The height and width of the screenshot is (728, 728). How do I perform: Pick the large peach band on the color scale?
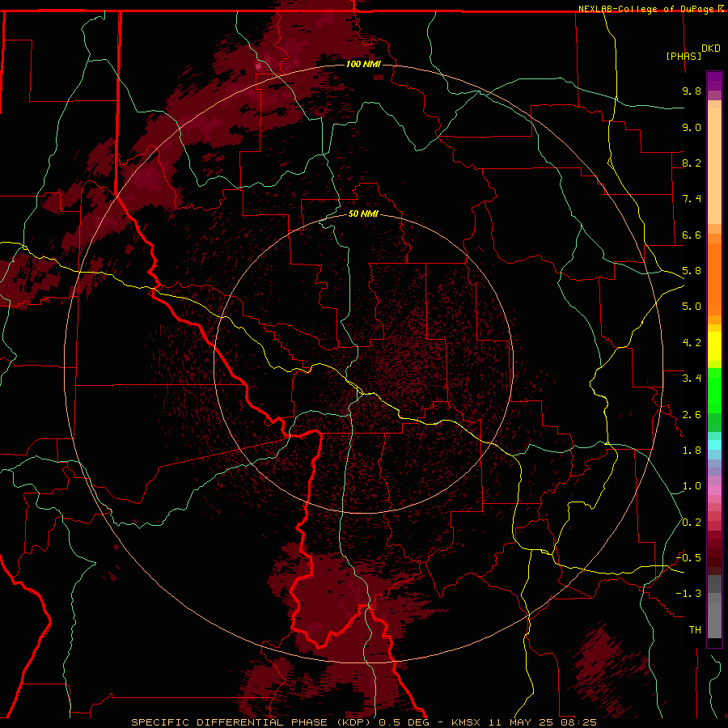pyautogui.click(x=714, y=166)
